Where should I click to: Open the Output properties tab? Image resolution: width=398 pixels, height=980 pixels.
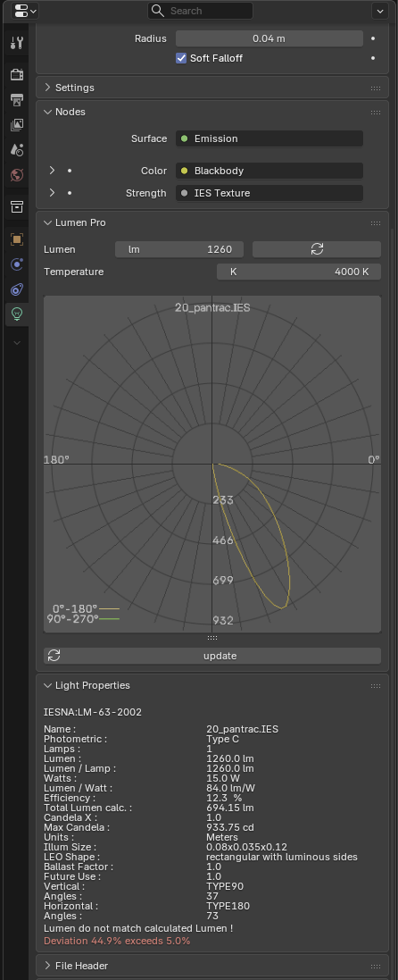(17, 100)
